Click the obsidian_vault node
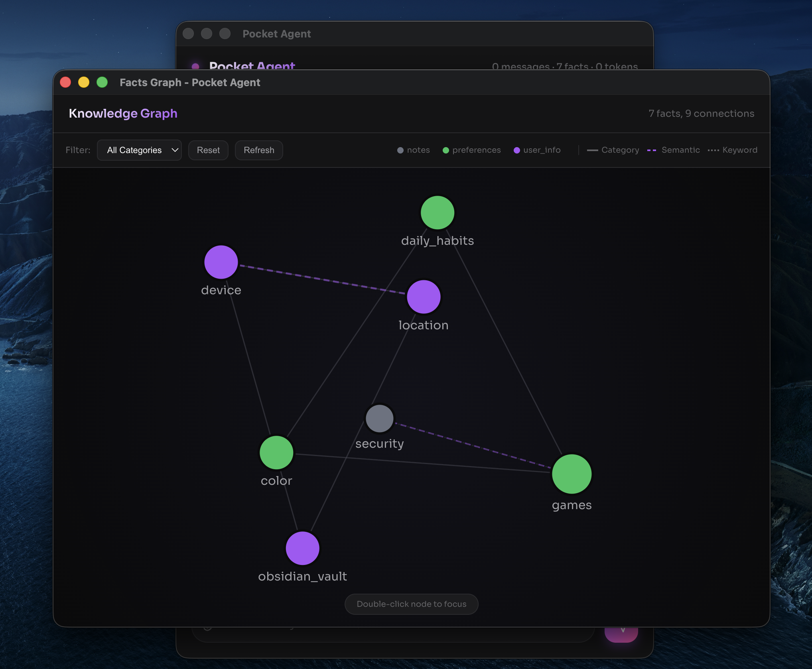This screenshot has width=812, height=669. 302,548
